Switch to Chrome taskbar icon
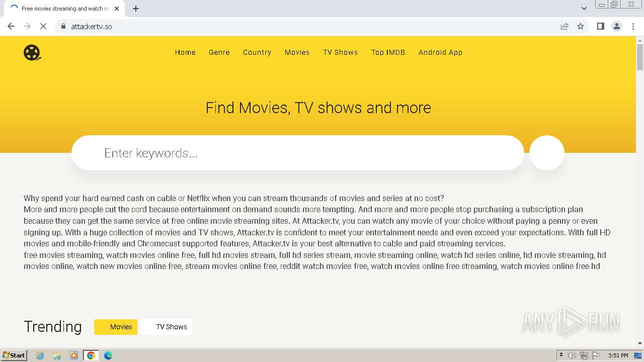Image resolution: width=644 pixels, height=362 pixels. click(x=91, y=355)
